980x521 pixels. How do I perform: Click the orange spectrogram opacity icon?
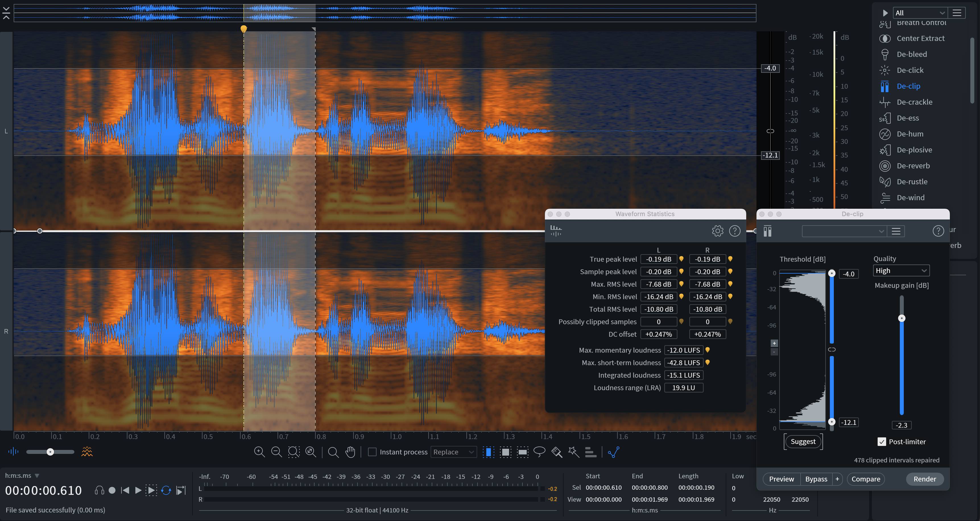[x=87, y=452]
